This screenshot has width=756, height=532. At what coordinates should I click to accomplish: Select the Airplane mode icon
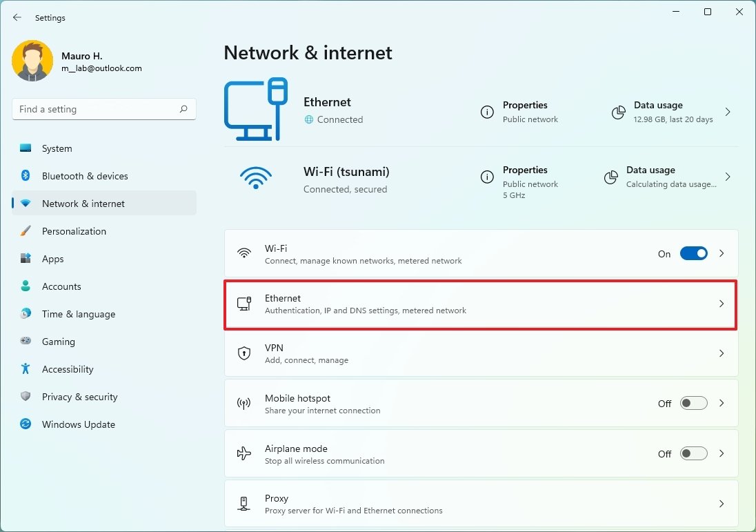pyautogui.click(x=244, y=453)
